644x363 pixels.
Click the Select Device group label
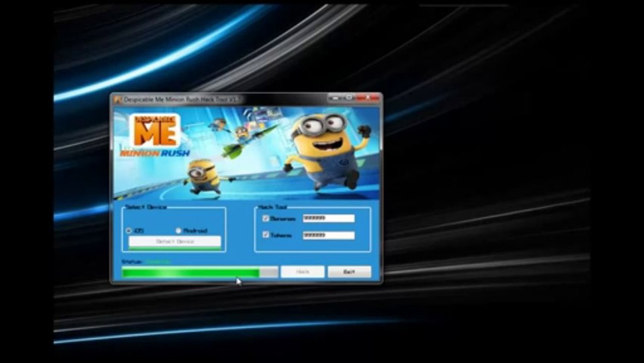[x=146, y=207]
